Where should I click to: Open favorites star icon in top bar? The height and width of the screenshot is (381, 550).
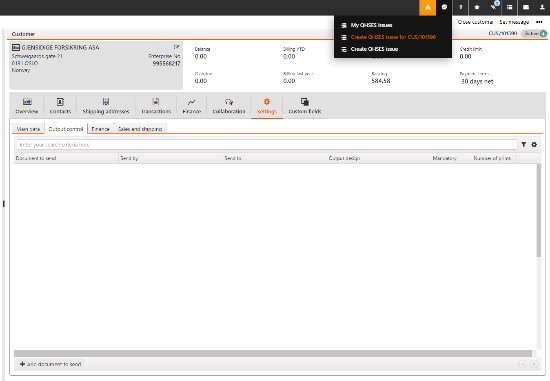coord(477,7)
